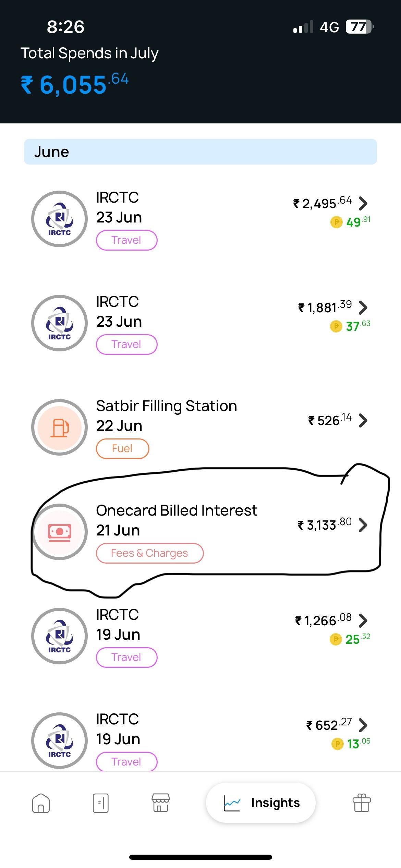
Task: Open the rewards gift icon
Action: tap(362, 803)
